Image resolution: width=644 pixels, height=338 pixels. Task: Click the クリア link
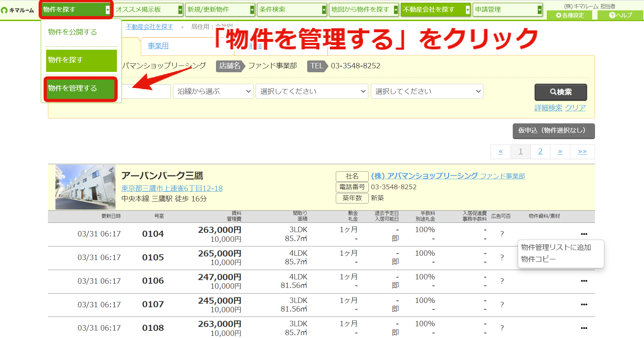pyautogui.click(x=575, y=108)
